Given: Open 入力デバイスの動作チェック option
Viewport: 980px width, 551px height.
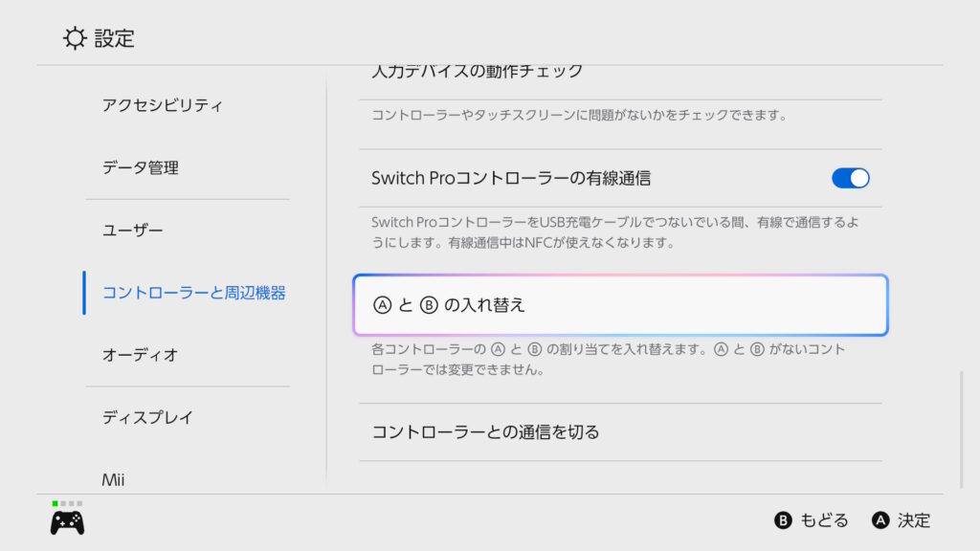Looking at the screenshot, I should click(477, 74).
